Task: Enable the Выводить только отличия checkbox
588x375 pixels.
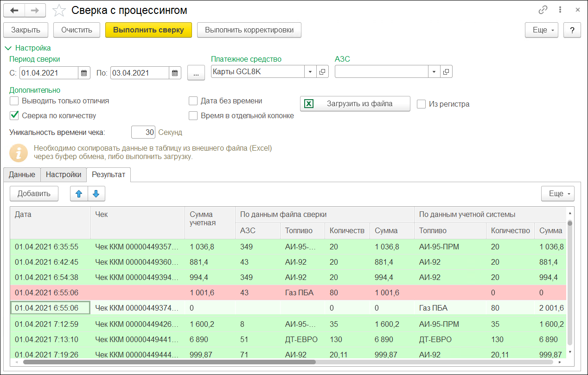Action: tap(14, 101)
